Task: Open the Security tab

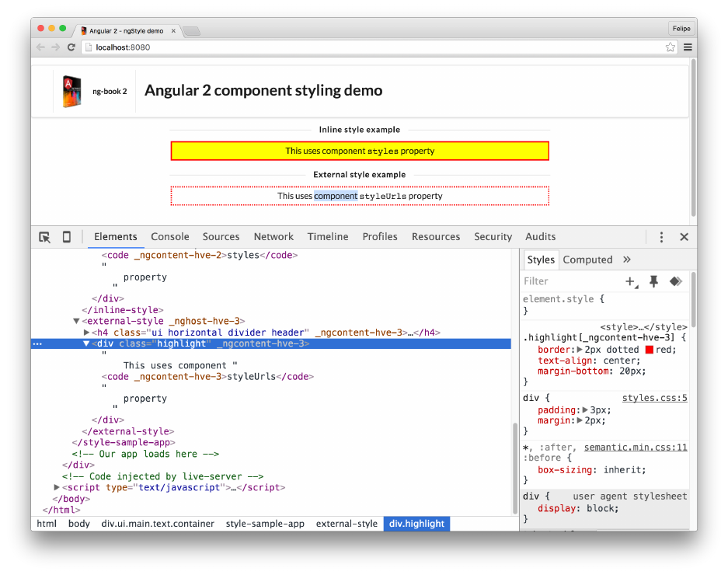Action: 493,237
